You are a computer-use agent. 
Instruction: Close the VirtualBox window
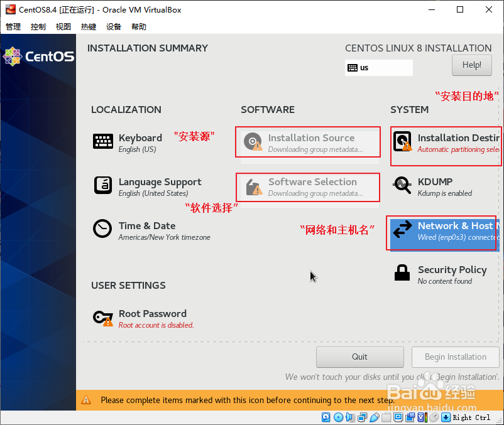point(489,9)
